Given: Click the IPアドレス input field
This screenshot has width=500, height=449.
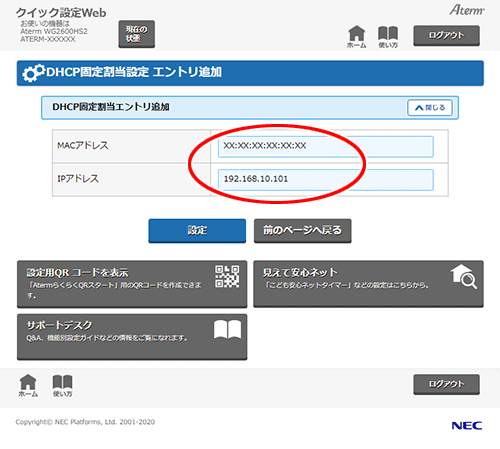Looking at the screenshot, I should click(326, 180).
